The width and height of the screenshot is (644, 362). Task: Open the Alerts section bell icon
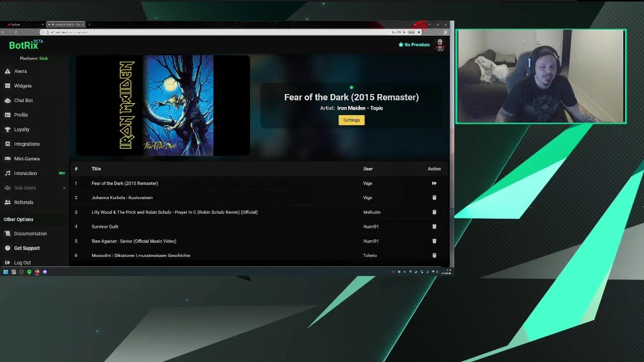(8, 71)
